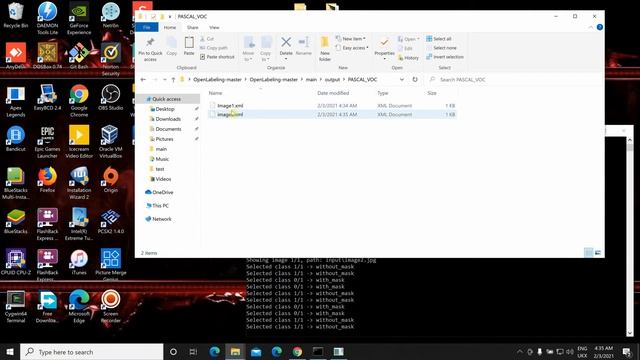This screenshot has height=360, width=640.
Task: Switch to Large icons view layout
Action: (x=598, y=253)
